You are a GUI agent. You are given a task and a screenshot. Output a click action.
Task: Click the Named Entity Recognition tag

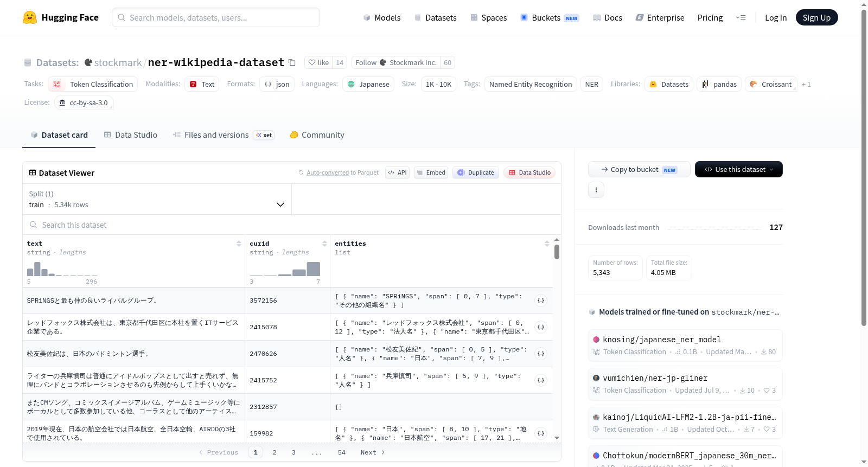tap(531, 84)
